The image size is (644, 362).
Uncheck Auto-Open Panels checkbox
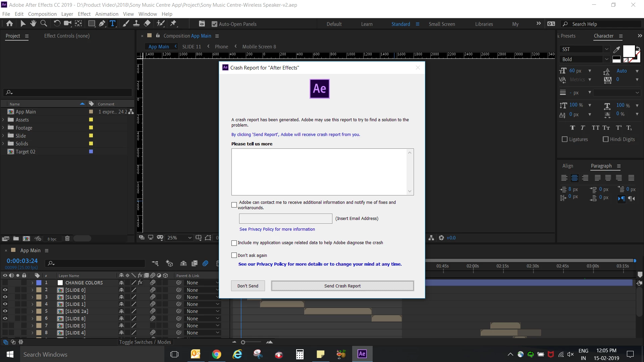(214, 24)
